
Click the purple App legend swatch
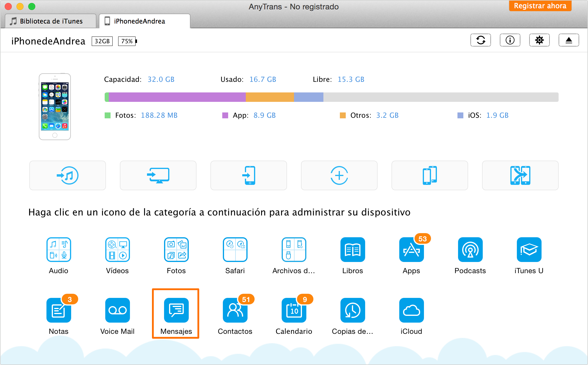click(x=225, y=115)
